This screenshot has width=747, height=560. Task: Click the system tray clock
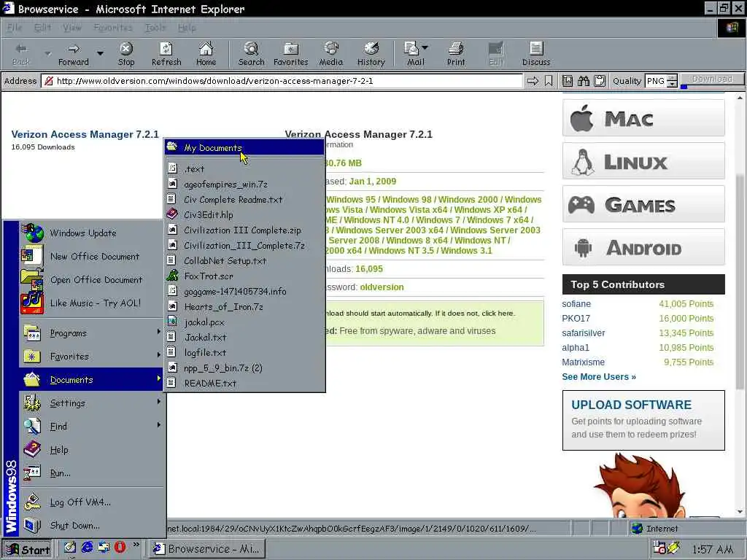[712, 550]
